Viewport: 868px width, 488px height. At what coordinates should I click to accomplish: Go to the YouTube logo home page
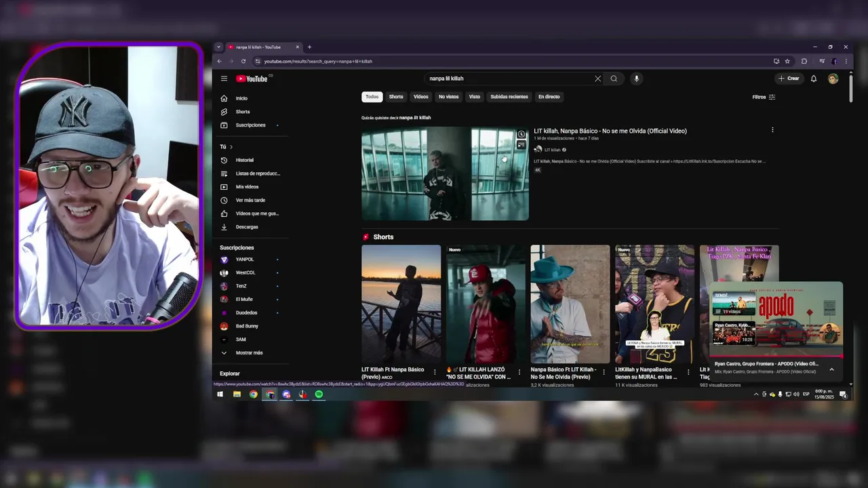[x=252, y=79]
